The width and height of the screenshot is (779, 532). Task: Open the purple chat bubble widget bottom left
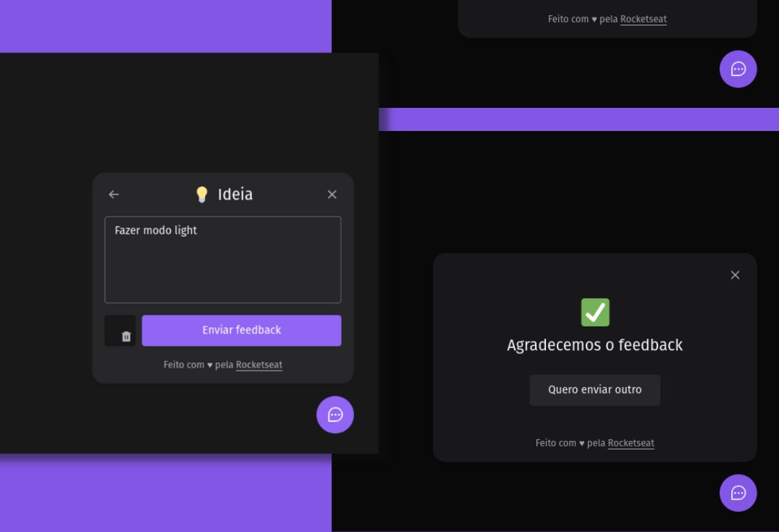click(334, 415)
